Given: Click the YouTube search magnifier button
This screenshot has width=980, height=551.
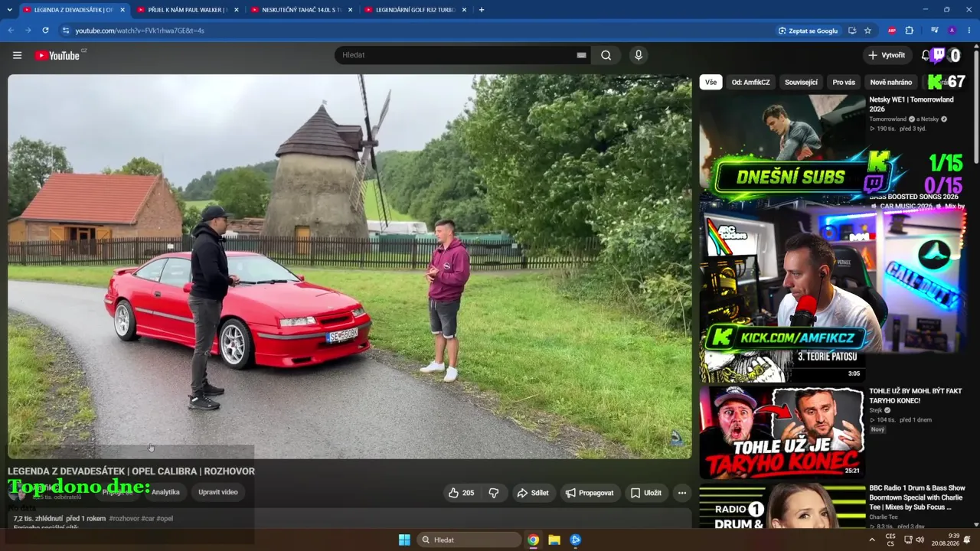Looking at the screenshot, I should [606, 55].
